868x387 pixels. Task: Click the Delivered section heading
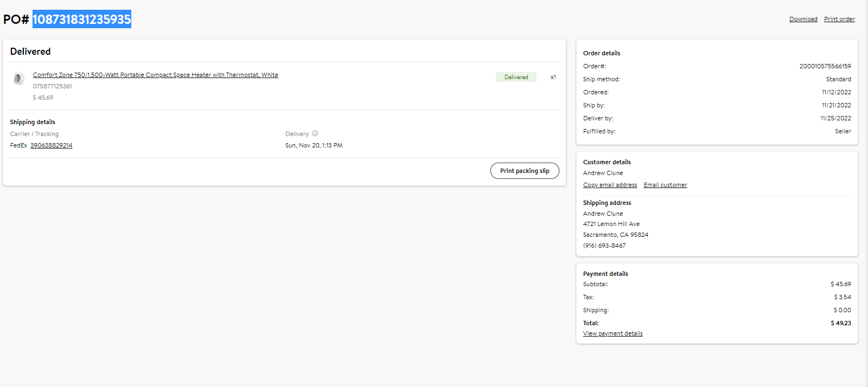(30, 51)
